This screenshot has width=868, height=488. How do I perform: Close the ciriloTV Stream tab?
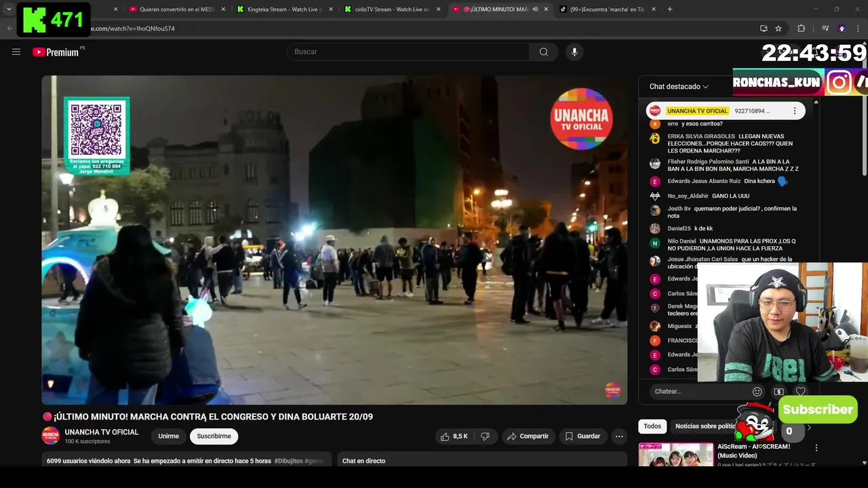438,9
